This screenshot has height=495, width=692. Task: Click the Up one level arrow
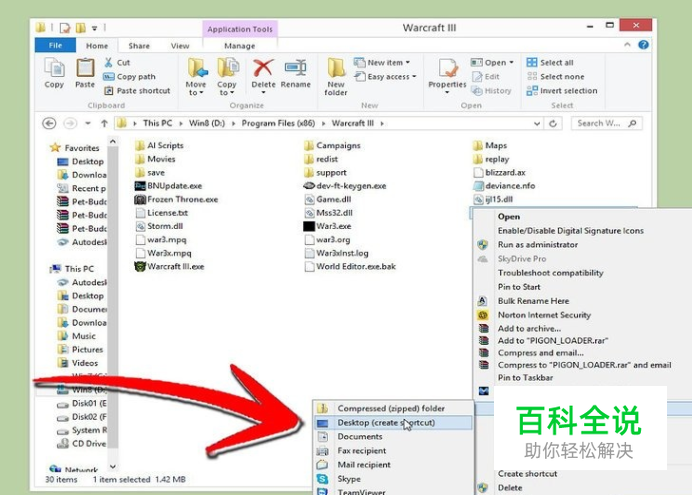pos(104,124)
